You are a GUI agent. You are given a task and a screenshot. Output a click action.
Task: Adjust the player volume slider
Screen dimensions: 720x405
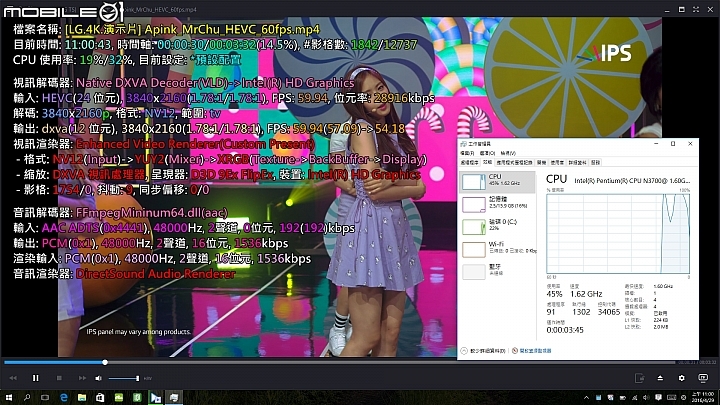124,378
